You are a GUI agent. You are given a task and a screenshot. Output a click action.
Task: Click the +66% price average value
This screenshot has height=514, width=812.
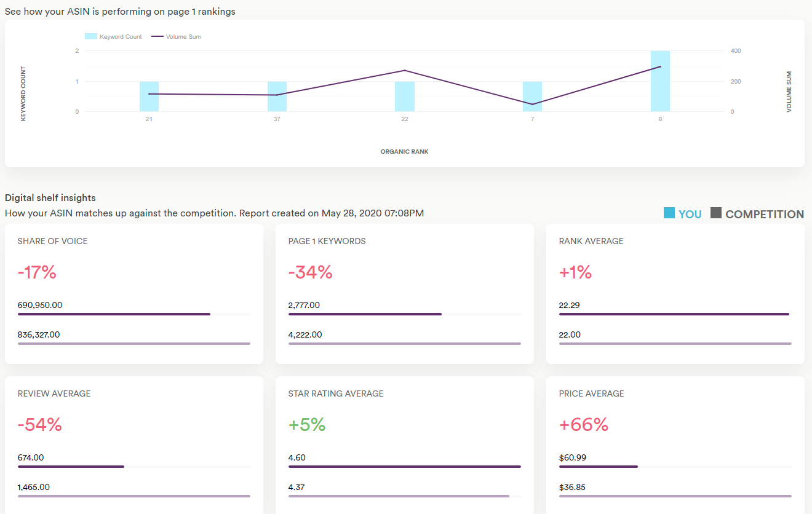584,425
